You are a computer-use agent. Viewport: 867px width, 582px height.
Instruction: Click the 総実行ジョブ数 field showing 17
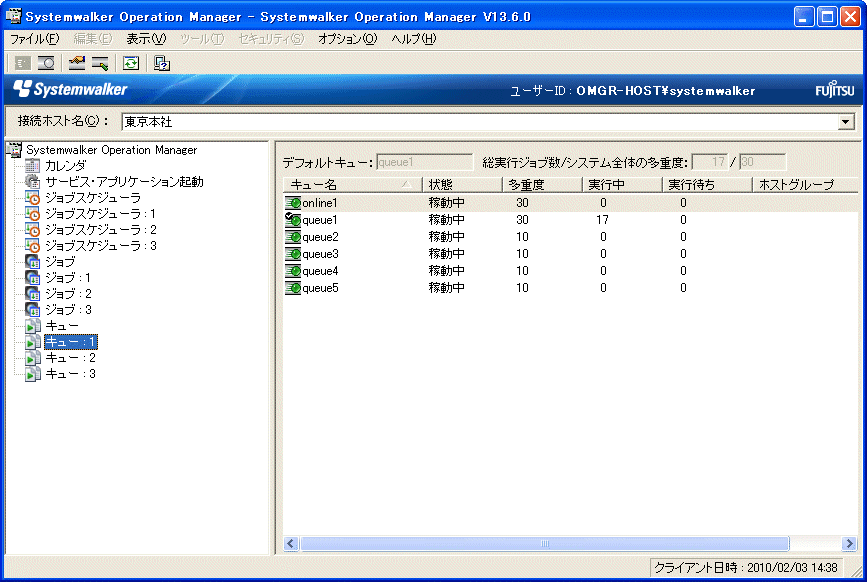(x=709, y=162)
